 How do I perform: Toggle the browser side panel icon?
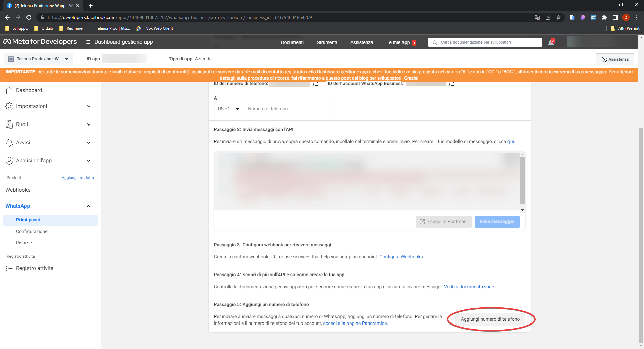615,17
